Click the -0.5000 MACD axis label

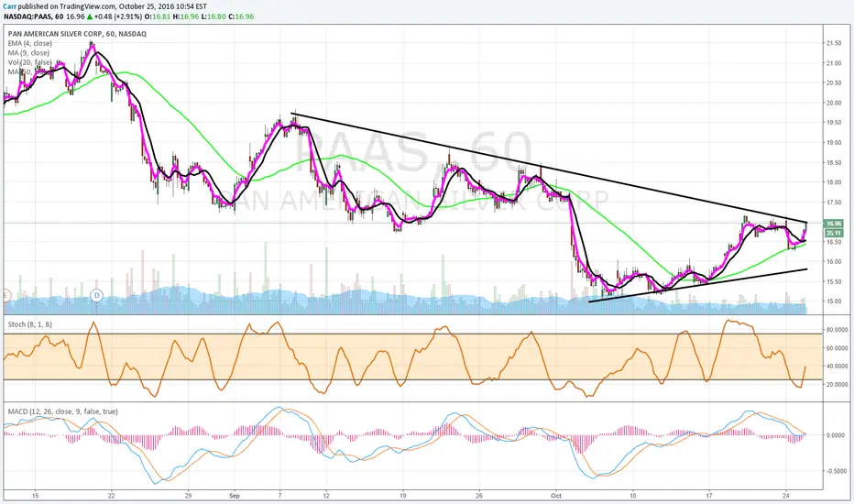coord(836,471)
